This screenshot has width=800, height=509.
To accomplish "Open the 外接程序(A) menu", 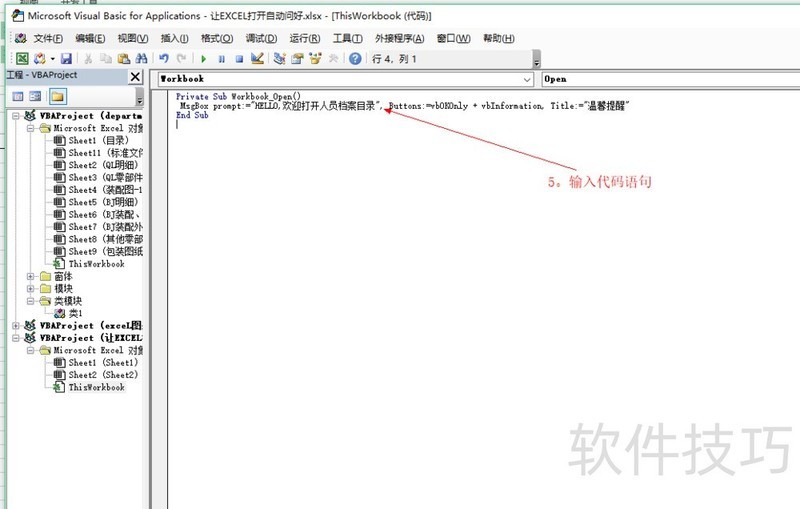I will point(399,38).
